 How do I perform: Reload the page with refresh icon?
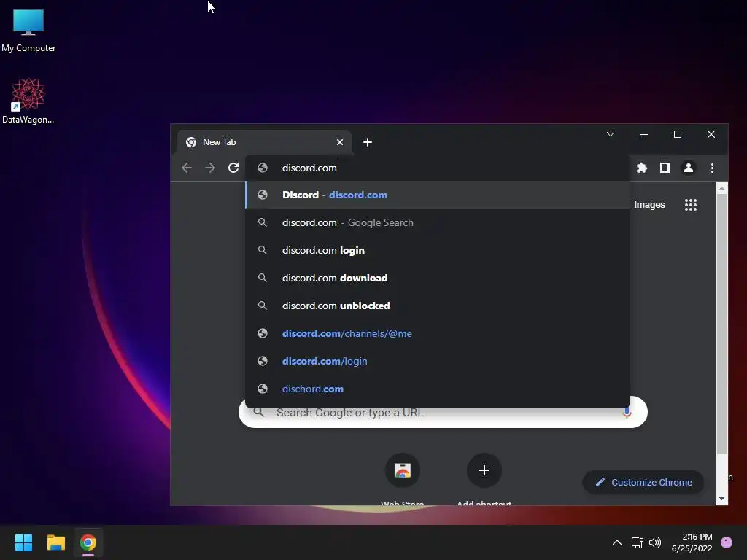233,168
